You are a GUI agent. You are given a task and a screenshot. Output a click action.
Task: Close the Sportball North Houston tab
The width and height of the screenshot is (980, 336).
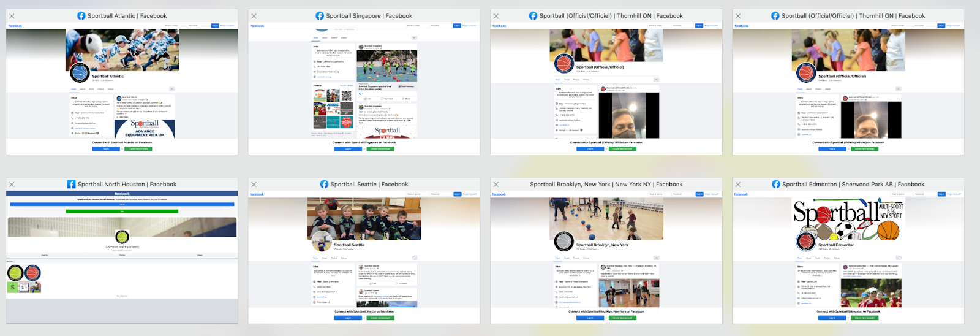[12, 185]
